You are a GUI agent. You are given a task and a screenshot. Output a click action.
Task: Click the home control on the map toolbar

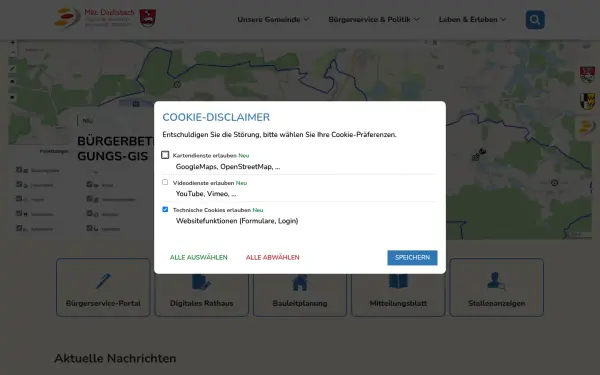click(x=12, y=82)
